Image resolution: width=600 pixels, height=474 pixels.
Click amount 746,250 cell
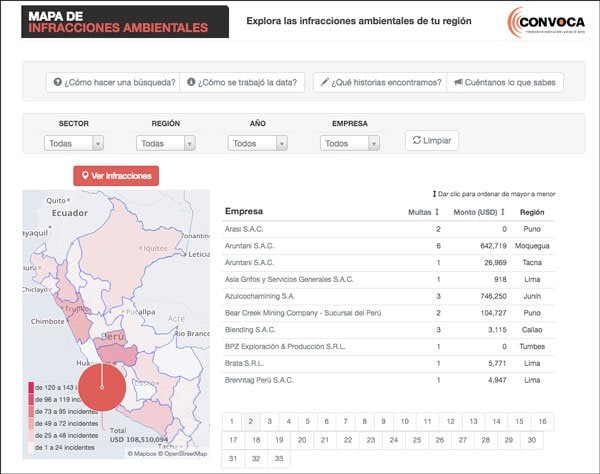[493, 296]
